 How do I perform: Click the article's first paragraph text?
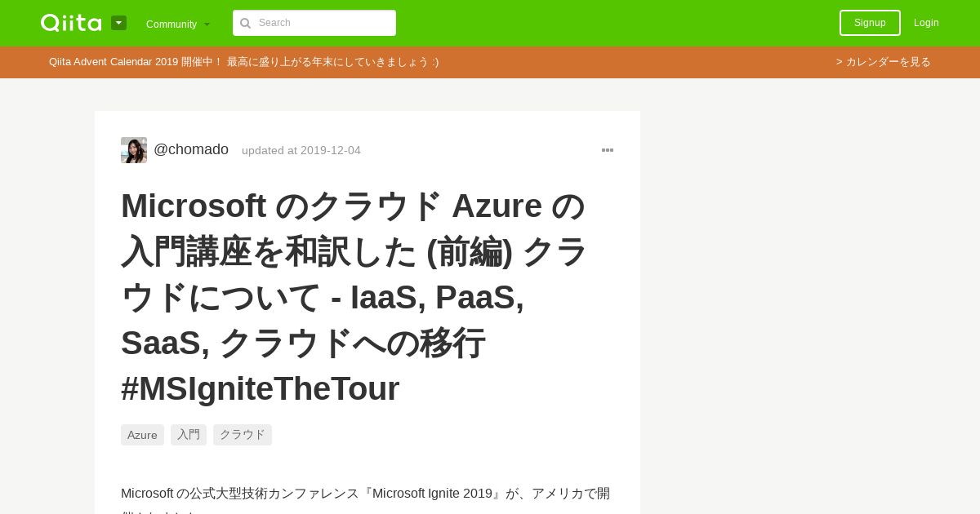[x=366, y=499]
